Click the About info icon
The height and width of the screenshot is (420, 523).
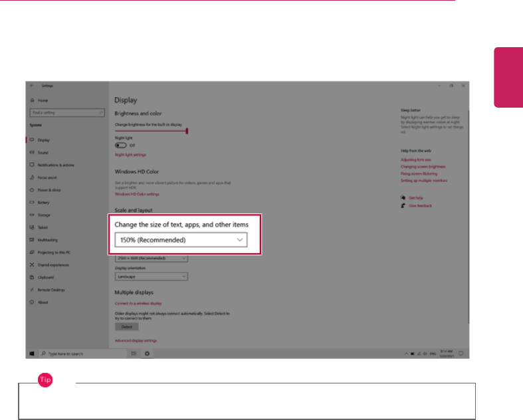pyautogui.click(x=32, y=302)
